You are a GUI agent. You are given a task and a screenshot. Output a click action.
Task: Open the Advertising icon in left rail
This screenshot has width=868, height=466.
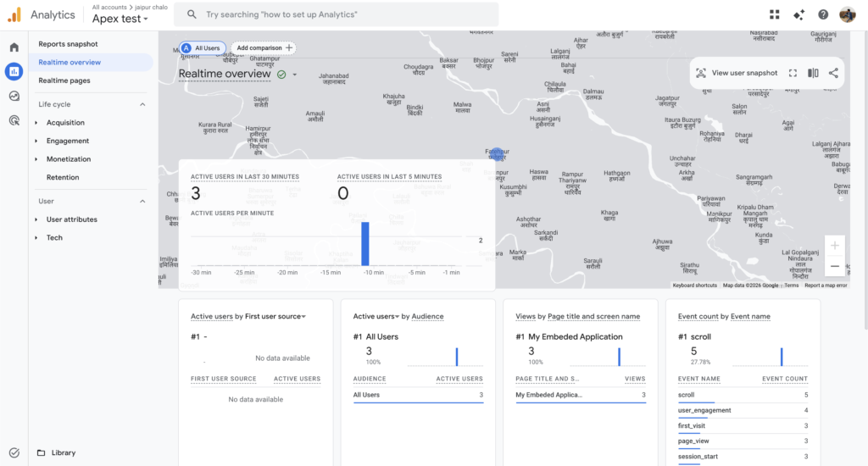14,120
